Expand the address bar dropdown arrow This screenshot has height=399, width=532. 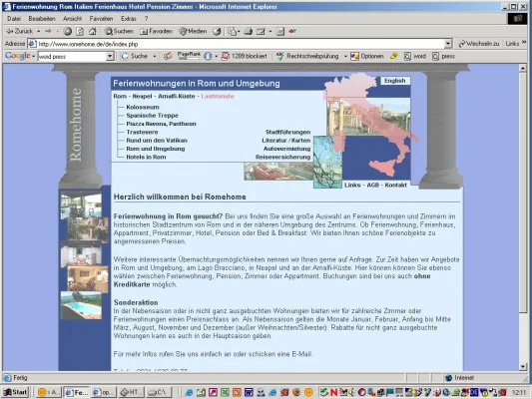[x=448, y=44]
